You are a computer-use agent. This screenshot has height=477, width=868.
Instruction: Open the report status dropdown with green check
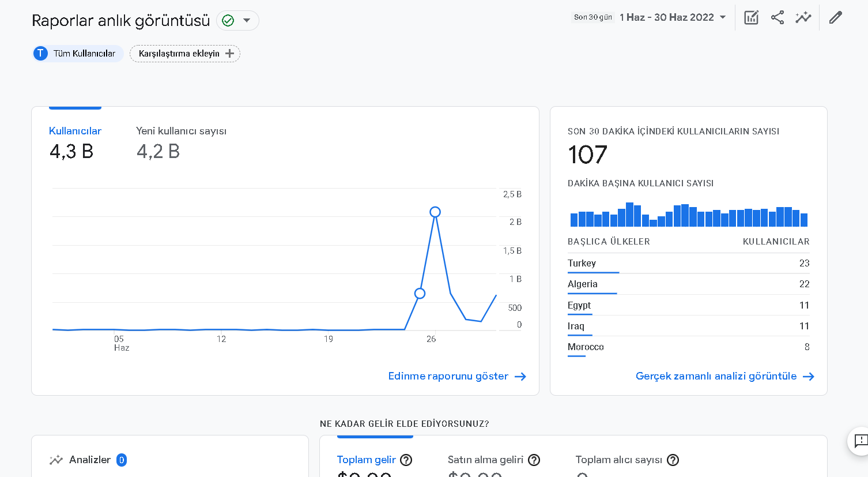(x=237, y=21)
